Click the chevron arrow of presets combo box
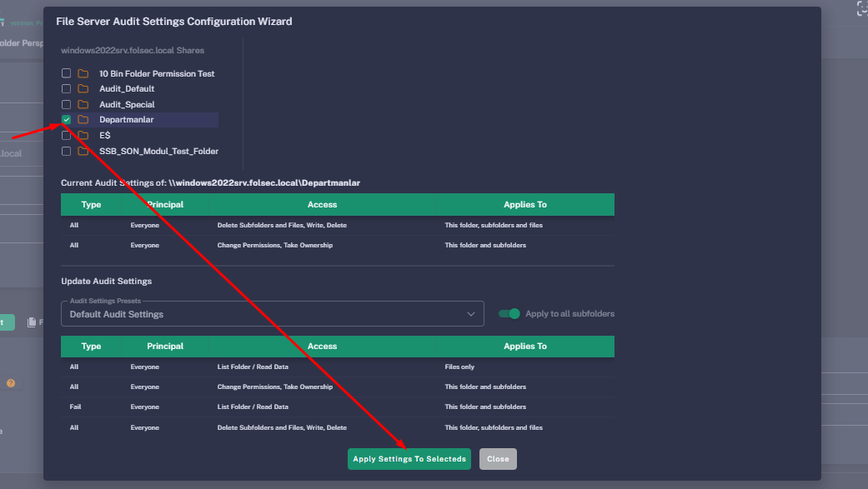This screenshot has height=489, width=868. coord(470,314)
